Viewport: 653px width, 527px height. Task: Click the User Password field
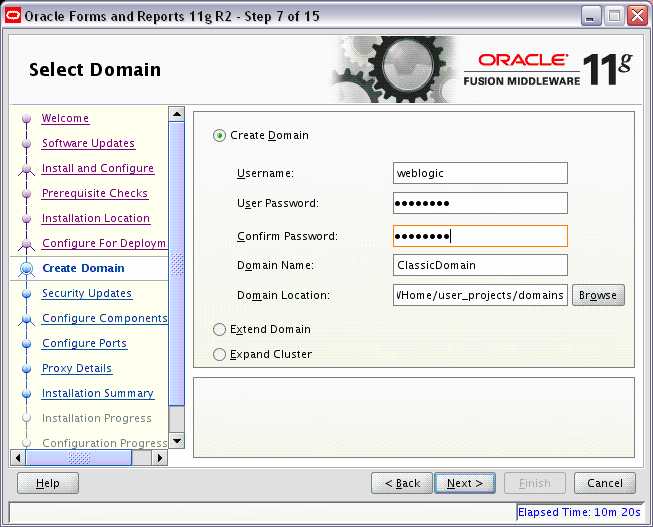(480, 203)
